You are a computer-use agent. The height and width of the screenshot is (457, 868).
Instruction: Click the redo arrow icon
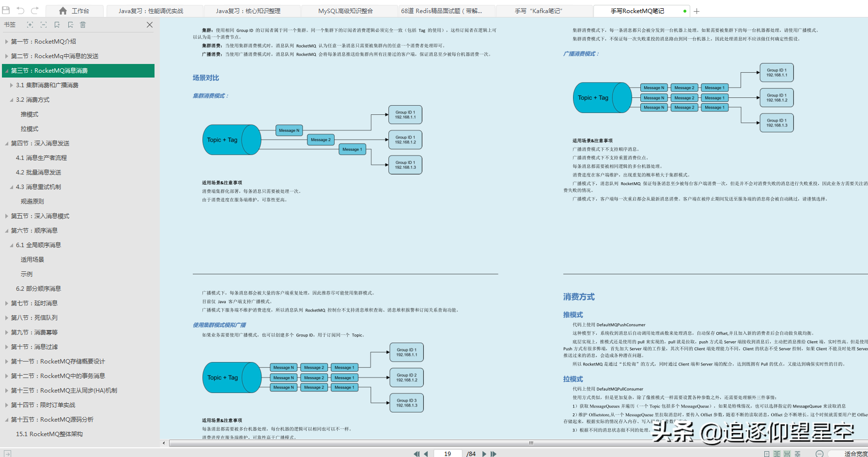coord(35,10)
